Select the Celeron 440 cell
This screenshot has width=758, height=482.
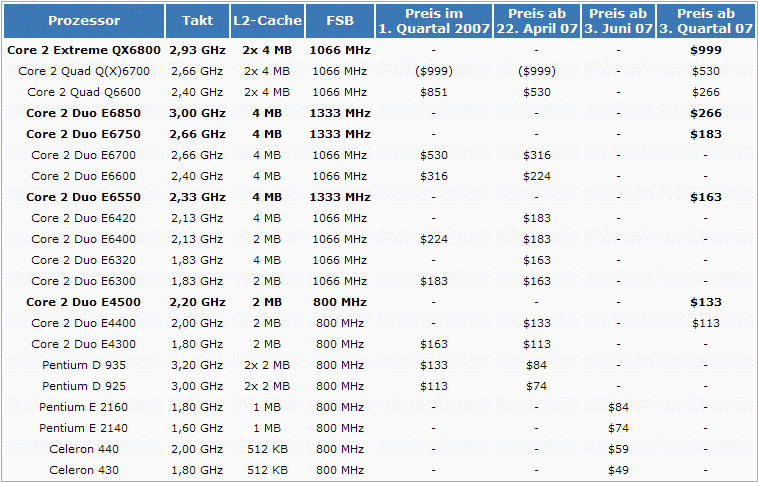click(84, 449)
